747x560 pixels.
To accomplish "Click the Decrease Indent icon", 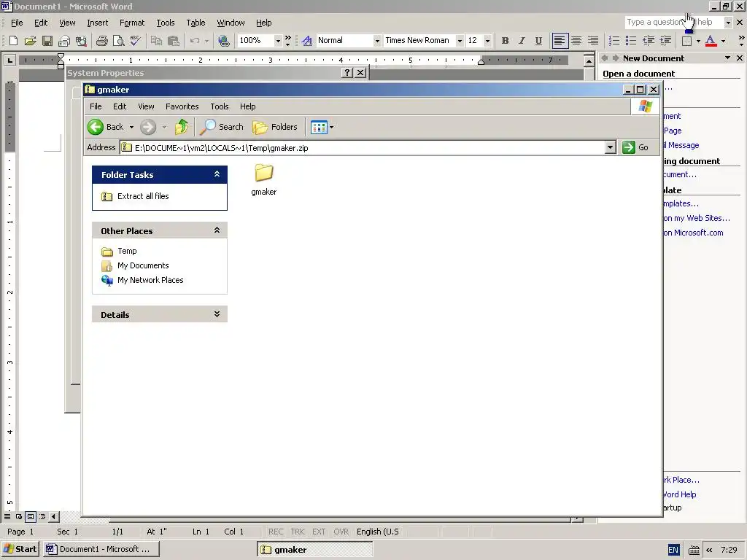I will 649,41.
